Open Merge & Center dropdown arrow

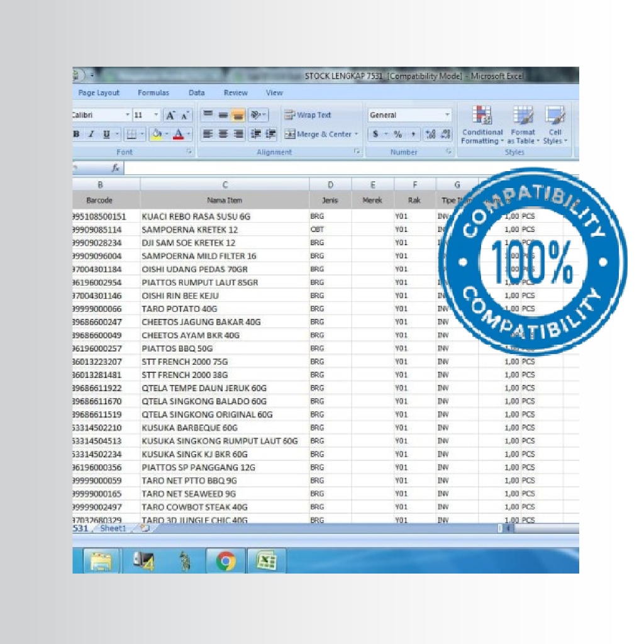point(356,134)
